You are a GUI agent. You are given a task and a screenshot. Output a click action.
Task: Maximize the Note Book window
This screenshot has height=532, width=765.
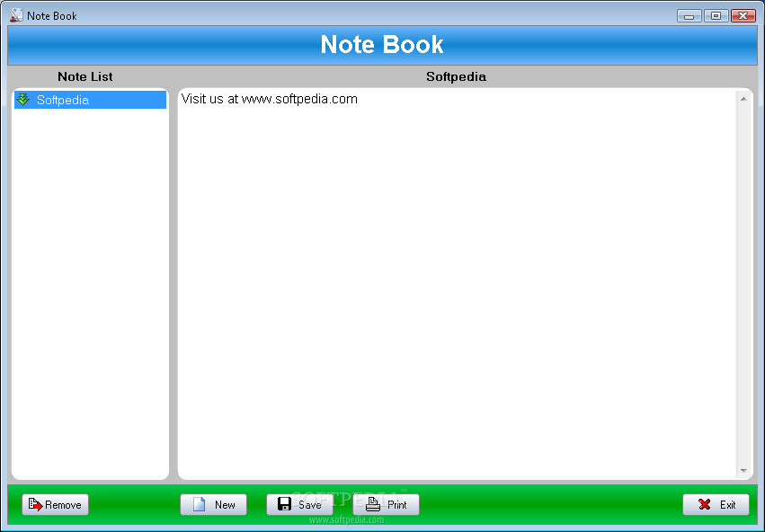tap(716, 16)
